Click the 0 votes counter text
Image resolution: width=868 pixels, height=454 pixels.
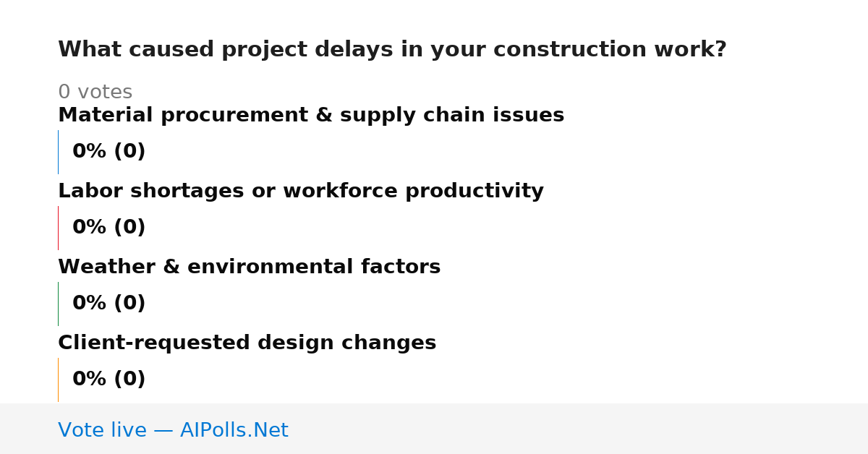[x=95, y=93]
